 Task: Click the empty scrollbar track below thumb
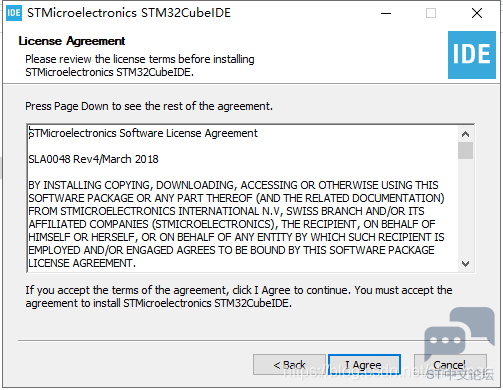pyautogui.click(x=465, y=207)
